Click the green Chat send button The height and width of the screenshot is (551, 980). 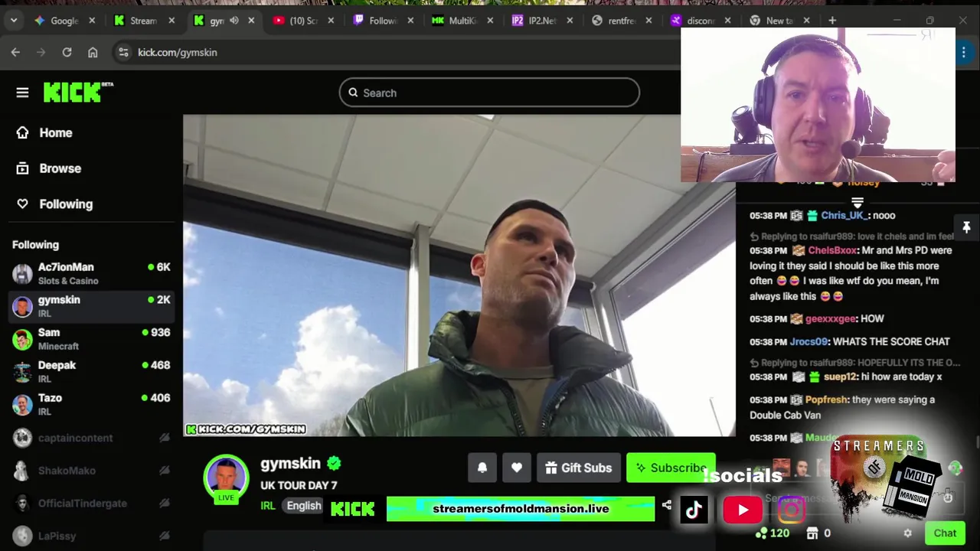tap(945, 533)
